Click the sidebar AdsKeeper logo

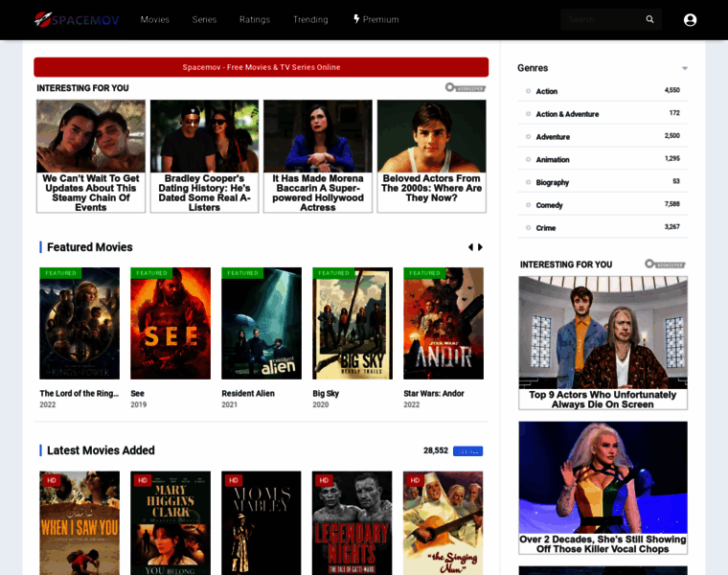click(x=665, y=264)
